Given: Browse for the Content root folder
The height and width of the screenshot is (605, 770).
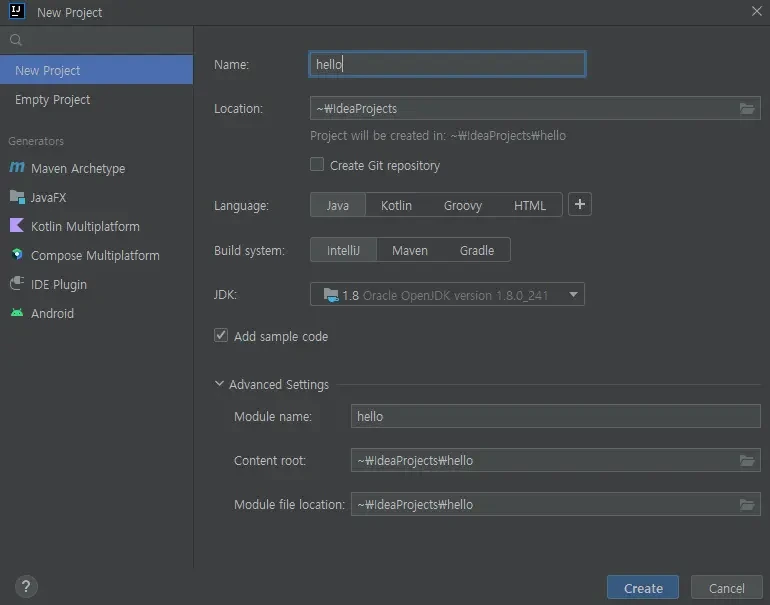Looking at the screenshot, I should [747, 460].
